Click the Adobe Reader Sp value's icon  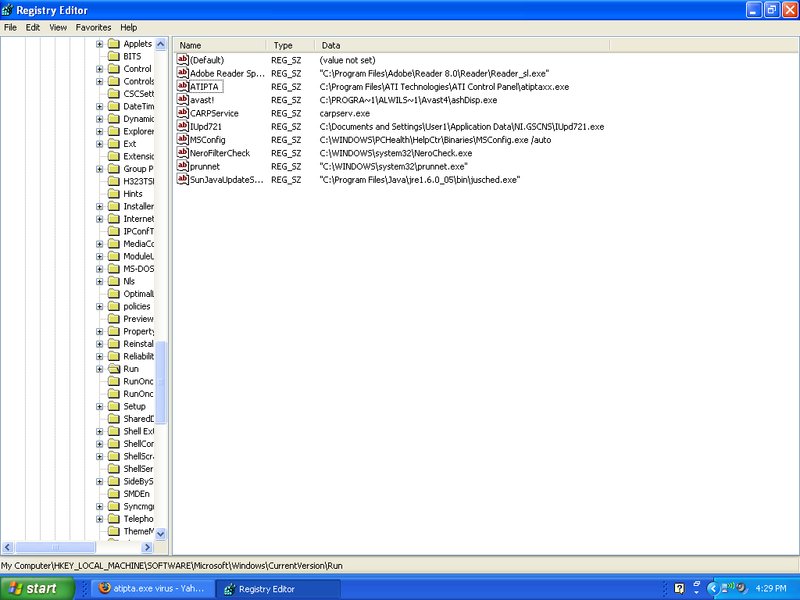click(x=183, y=73)
